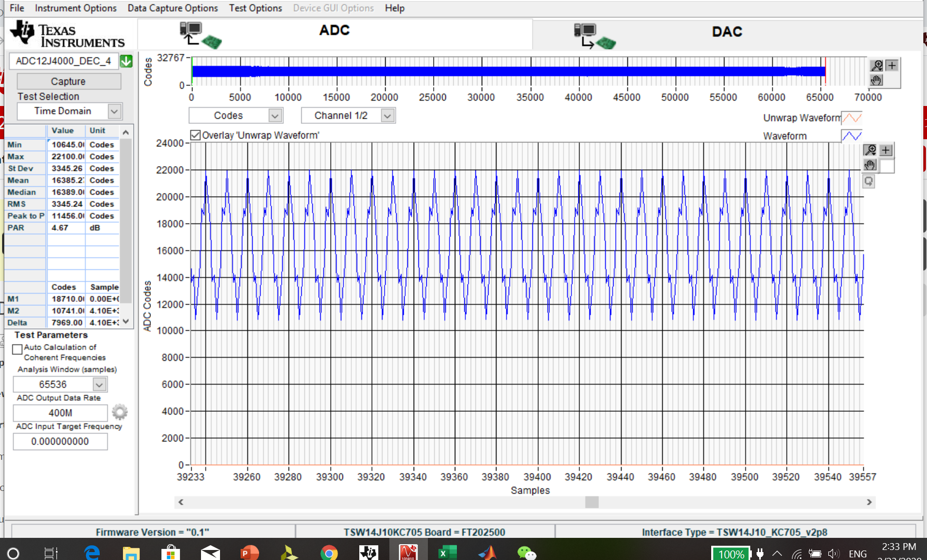Image resolution: width=927 pixels, height=560 pixels.
Task: Open Windows Cortana search circle
Action: pos(13,553)
